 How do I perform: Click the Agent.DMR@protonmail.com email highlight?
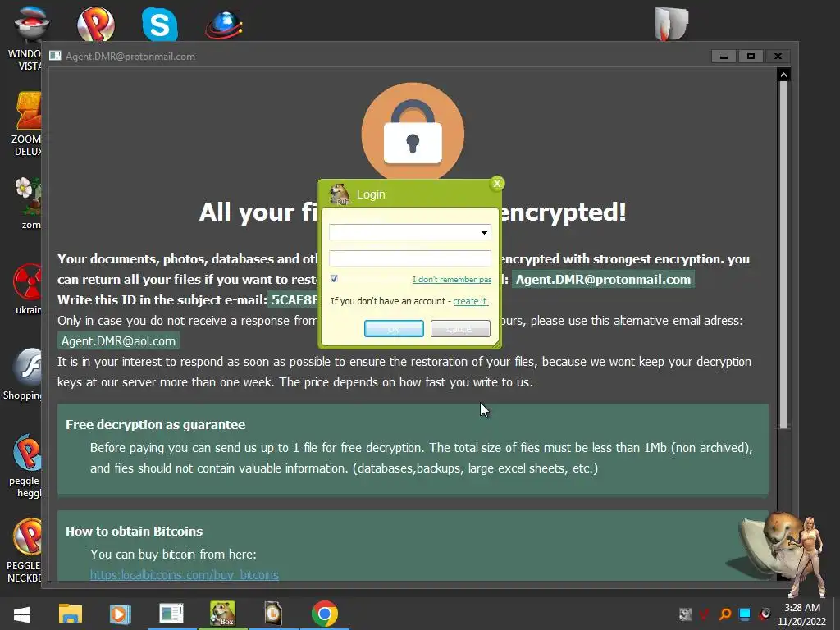(x=603, y=279)
